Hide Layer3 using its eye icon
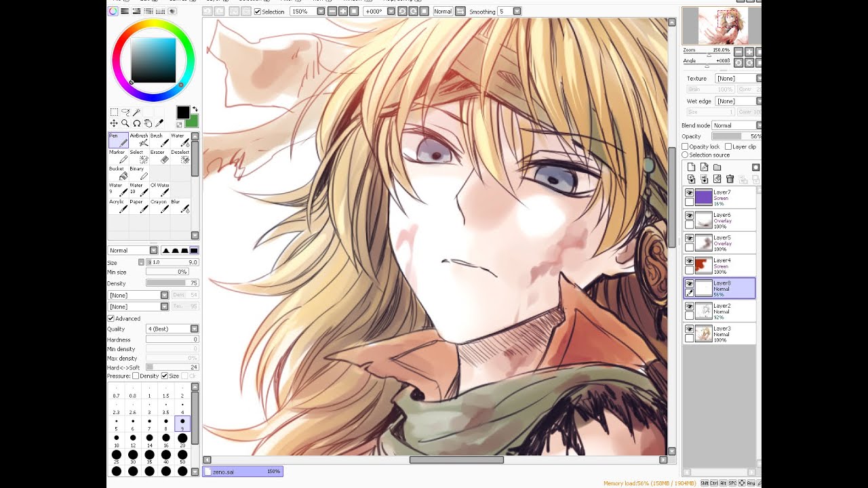868x488 pixels. click(690, 329)
